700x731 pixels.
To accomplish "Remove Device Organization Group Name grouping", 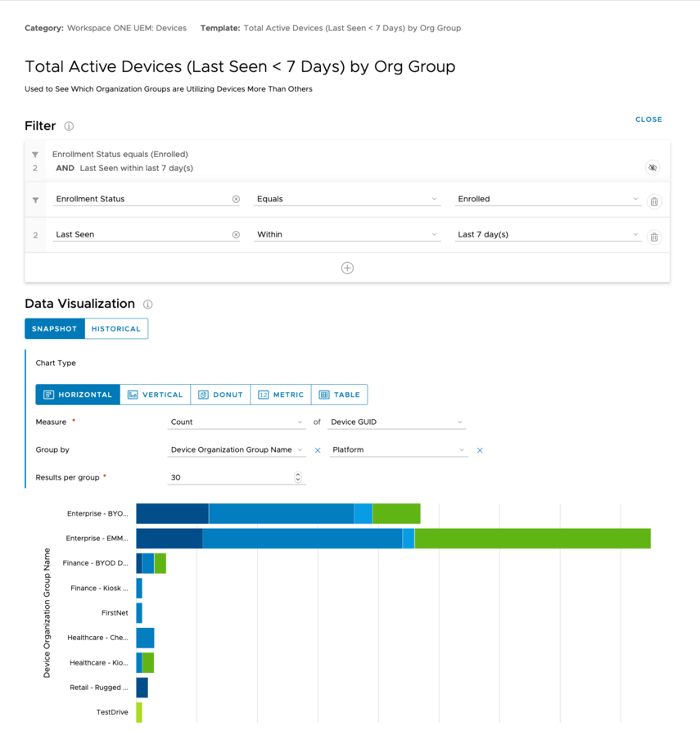I will [318, 450].
